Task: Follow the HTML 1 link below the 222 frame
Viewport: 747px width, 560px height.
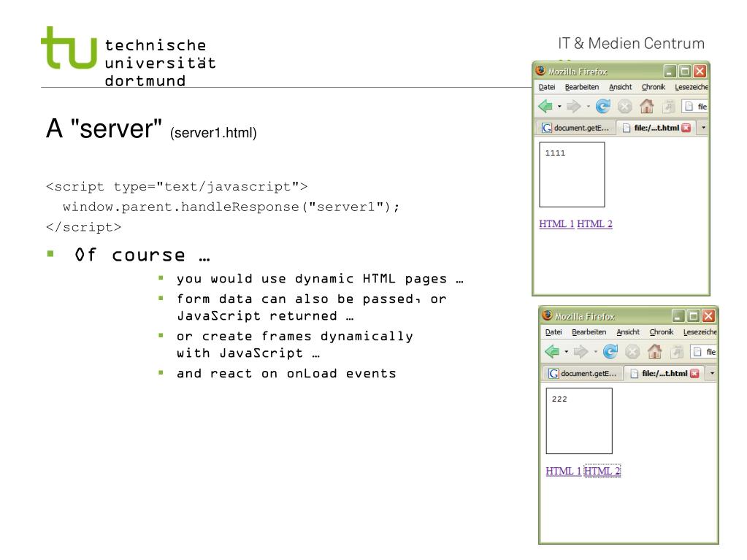Action: click(564, 471)
